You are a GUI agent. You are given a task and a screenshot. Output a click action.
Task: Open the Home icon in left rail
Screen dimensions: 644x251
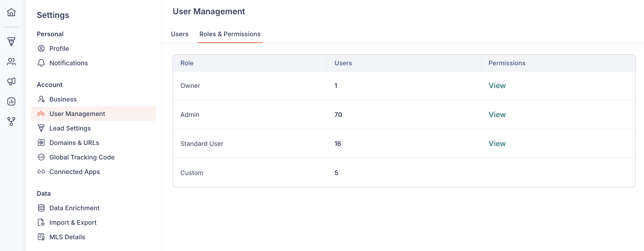[x=11, y=12]
